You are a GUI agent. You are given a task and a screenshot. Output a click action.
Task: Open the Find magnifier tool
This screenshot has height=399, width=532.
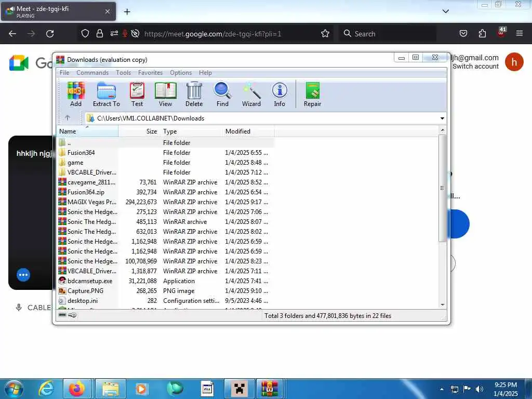222,95
